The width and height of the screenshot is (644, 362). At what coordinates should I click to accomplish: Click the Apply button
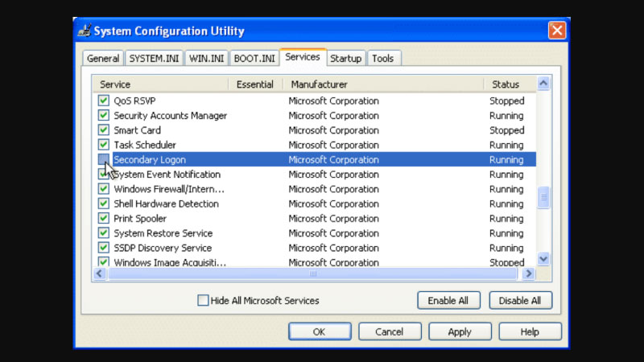[x=460, y=331]
